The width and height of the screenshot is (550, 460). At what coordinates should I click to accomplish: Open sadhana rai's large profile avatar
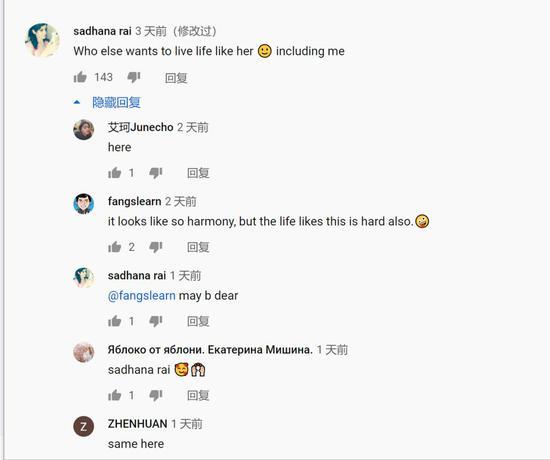42,40
